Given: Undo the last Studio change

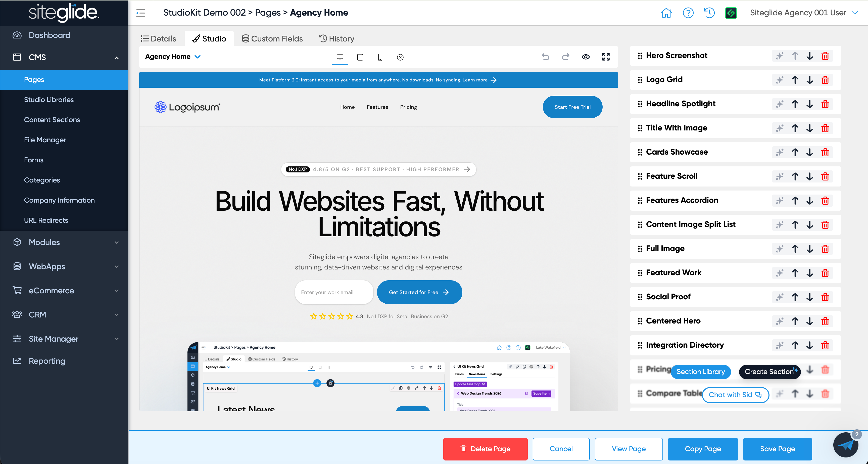Looking at the screenshot, I should pyautogui.click(x=546, y=57).
